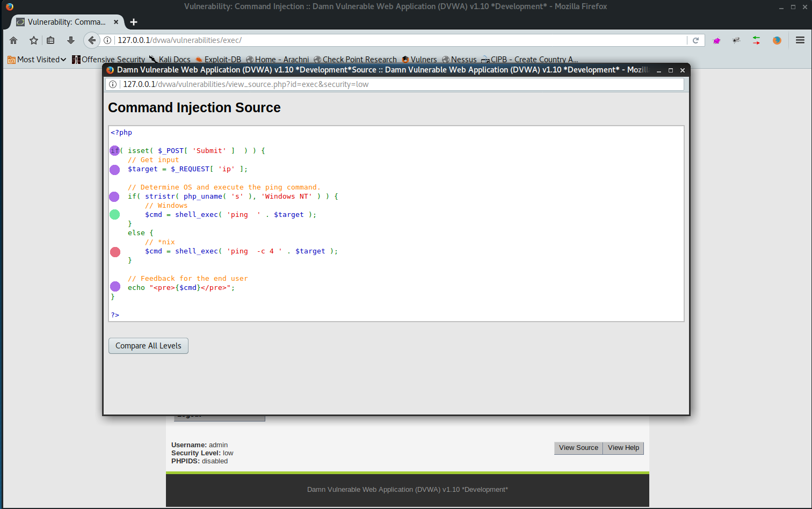The height and width of the screenshot is (509, 812).
Task: Click the Firefox logo toolbar icon
Action: click(777, 40)
